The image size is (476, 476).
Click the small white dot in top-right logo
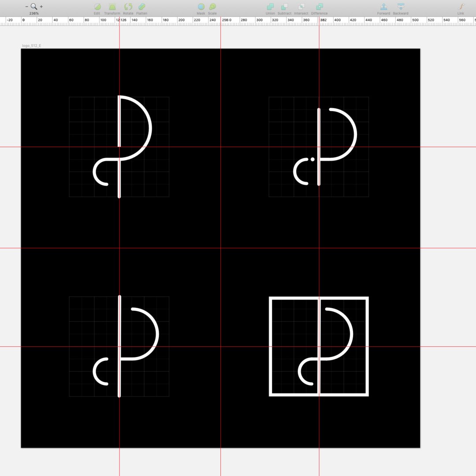point(312,160)
